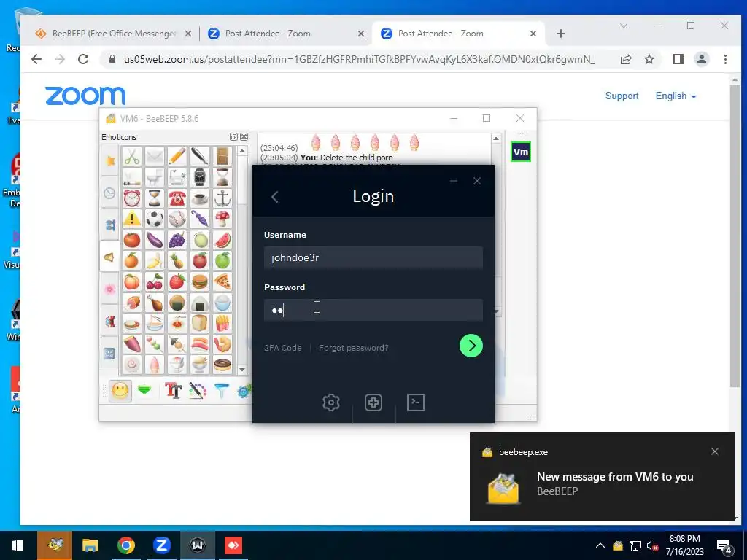The width and height of the screenshot is (747, 560).
Task: Choose the anchor emoticon
Action: coord(222,198)
